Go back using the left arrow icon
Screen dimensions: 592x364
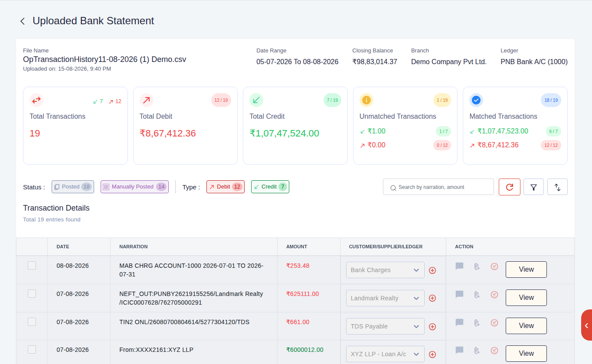tap(23, 21)
